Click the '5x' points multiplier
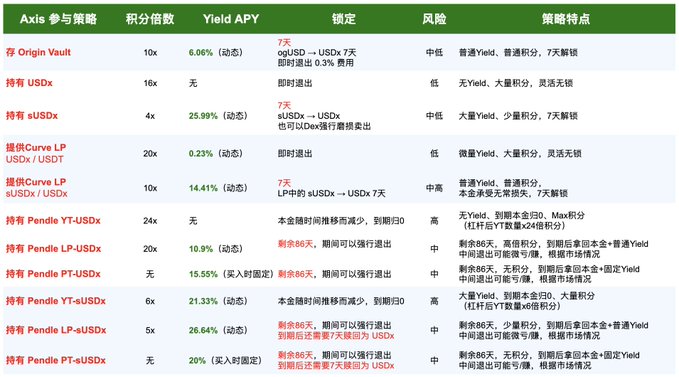679x377 pixels. (x=150, y=330)
